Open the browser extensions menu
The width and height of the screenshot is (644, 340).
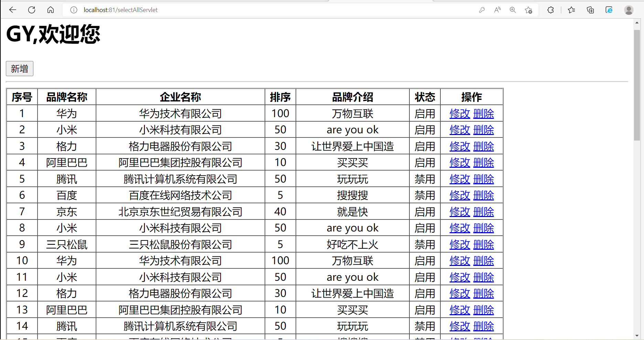(x=550, y=10)
